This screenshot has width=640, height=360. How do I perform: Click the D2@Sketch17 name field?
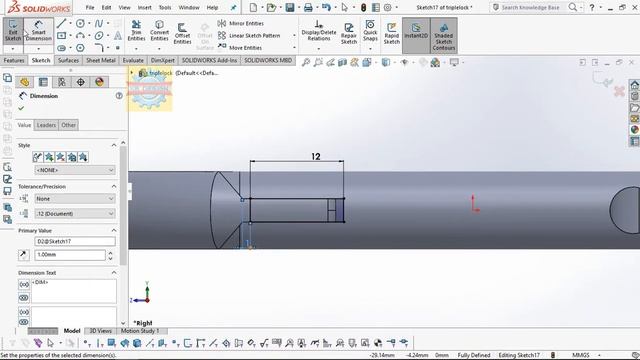75,241
